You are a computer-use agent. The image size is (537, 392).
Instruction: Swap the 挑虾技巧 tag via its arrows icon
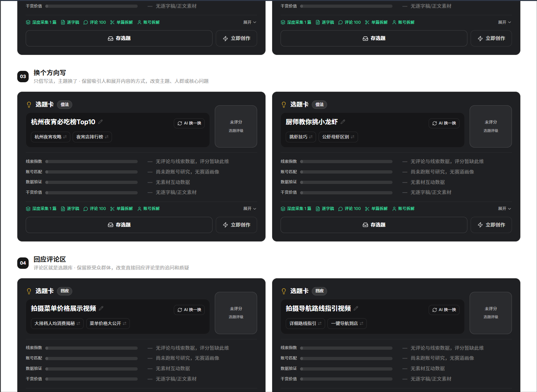pos(311,137)
